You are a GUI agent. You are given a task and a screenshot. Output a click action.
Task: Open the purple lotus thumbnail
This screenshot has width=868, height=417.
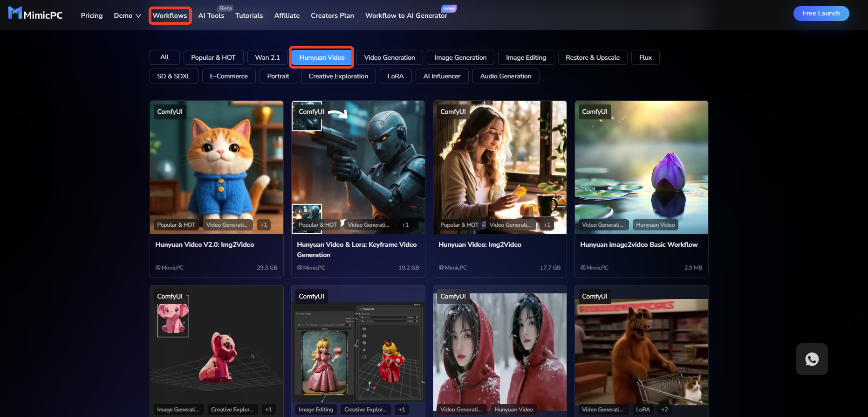(642, 167)
